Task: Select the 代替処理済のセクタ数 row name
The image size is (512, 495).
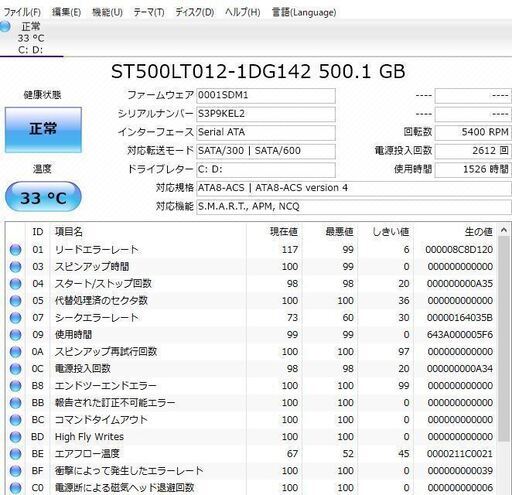Action: pyautogui.click(x=101, y=301)
